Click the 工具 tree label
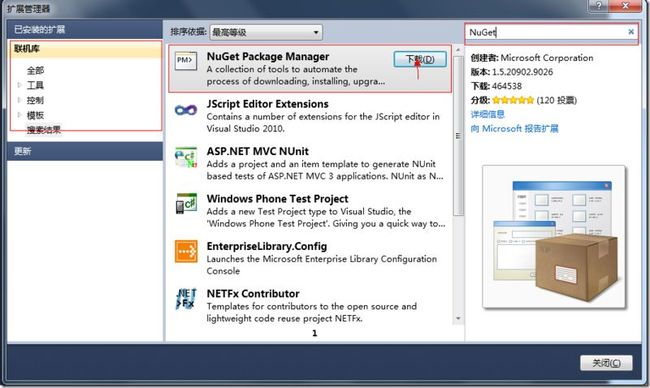Image resolution: width=650 pixels, height=388 pixels. pos(35,85)
